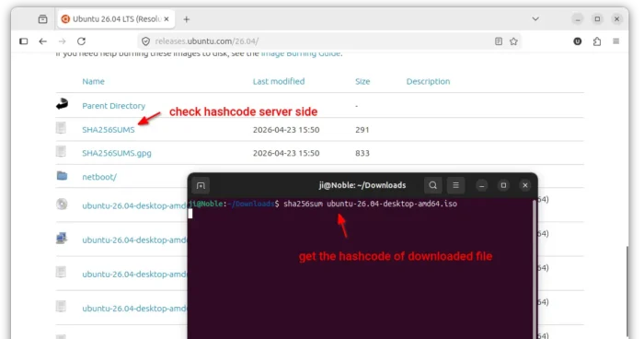
Task: Toggle reader view in the address bar
Action: pyautogui.click(x=499, y=41)
